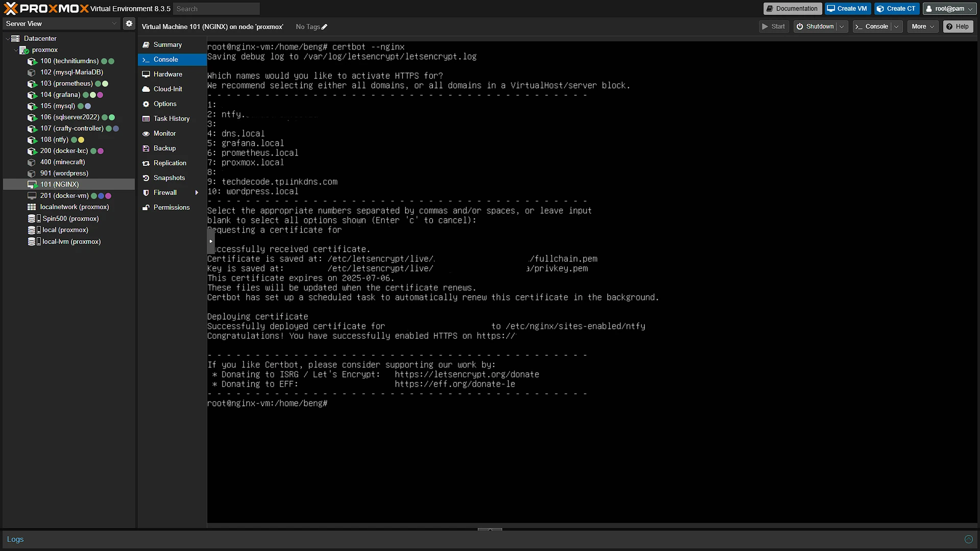Click the log panel splitter handle
The height and width of the screenshot is (551, 980).
pyautogui.click(x=490, y=529)
